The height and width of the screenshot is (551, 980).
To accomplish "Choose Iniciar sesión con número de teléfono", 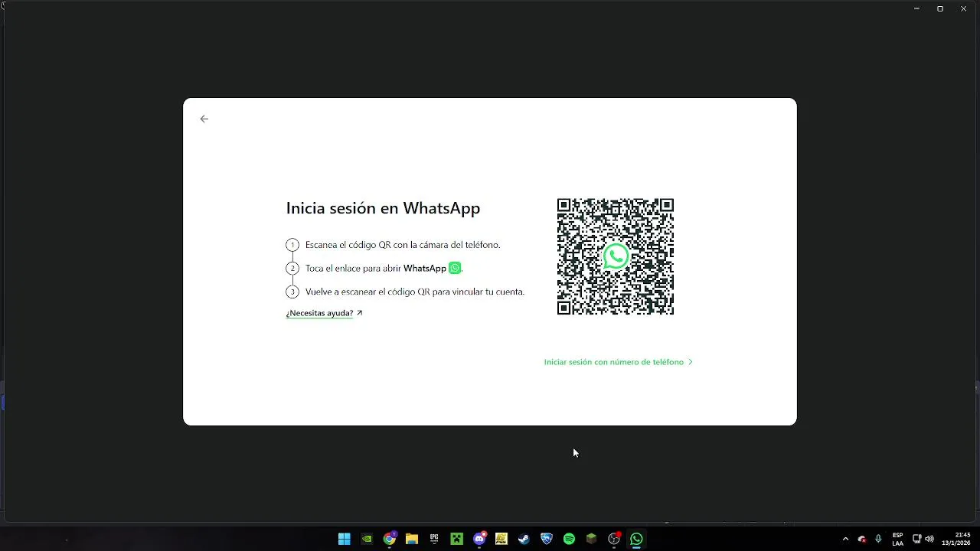I will tap(618, 362).
